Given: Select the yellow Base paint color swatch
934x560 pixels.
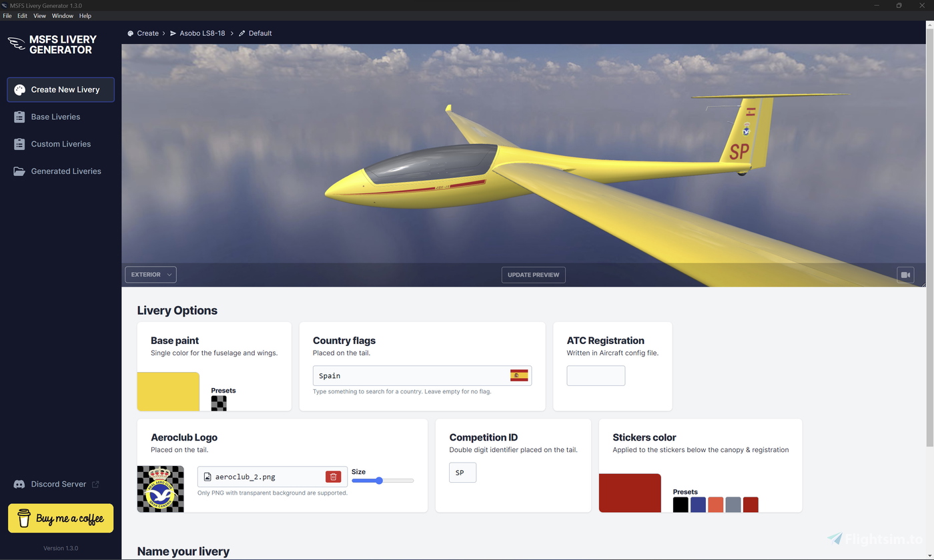Looking at the screenshot, I should coord(168,391).
